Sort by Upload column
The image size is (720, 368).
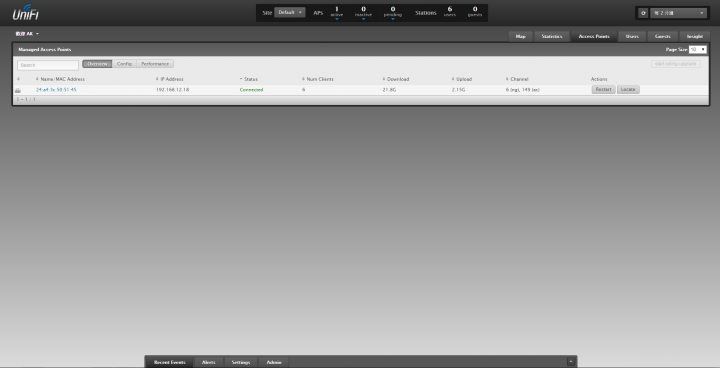pos(461,79)
